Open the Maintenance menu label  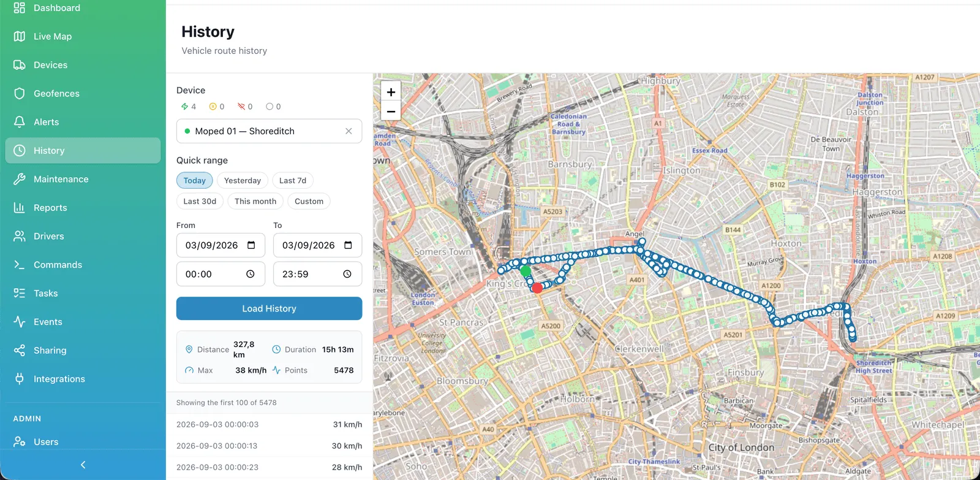point(61,179)
